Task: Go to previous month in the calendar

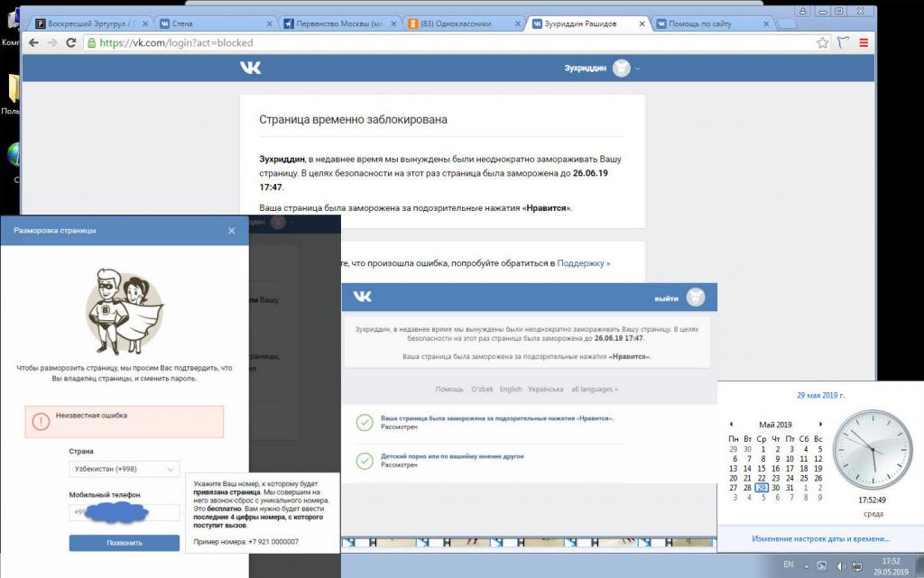Action: click(x=731, y=424)
